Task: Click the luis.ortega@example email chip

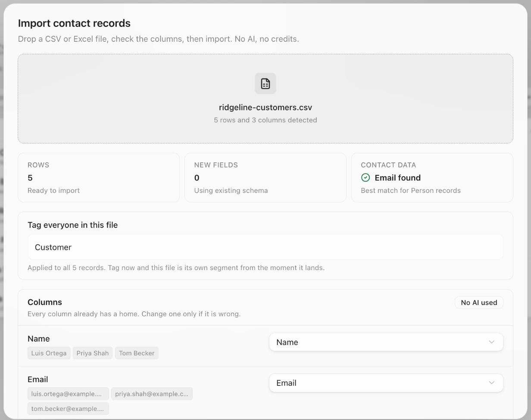Action: [68, 394]
